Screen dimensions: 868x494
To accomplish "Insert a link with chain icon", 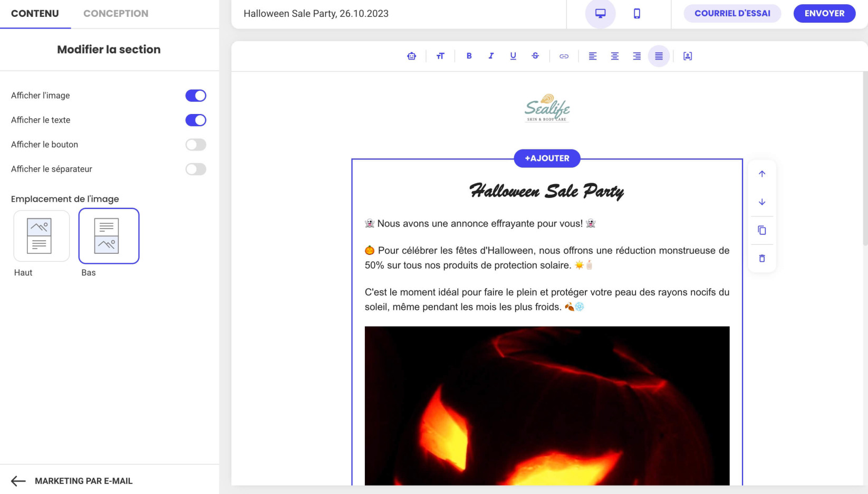I will pyautogui.click(x=564, y=56).
